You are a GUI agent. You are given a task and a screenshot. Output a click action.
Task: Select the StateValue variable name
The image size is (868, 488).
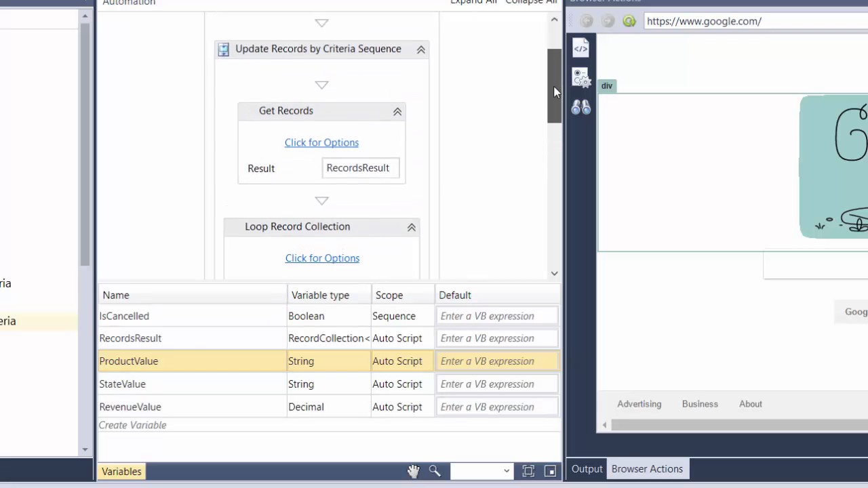[122, 384]
